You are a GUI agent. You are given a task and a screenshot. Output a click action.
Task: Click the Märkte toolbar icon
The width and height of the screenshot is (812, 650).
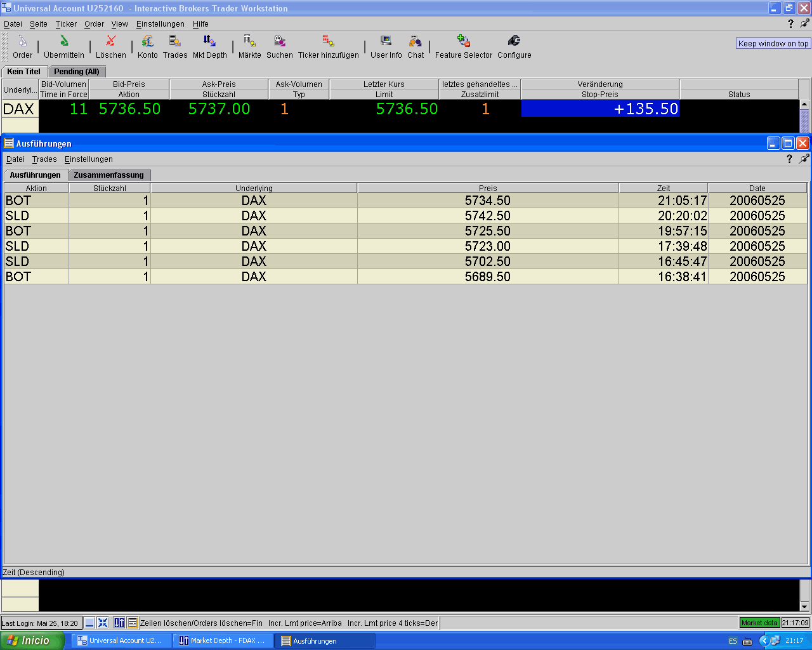(x=250, y=47)
